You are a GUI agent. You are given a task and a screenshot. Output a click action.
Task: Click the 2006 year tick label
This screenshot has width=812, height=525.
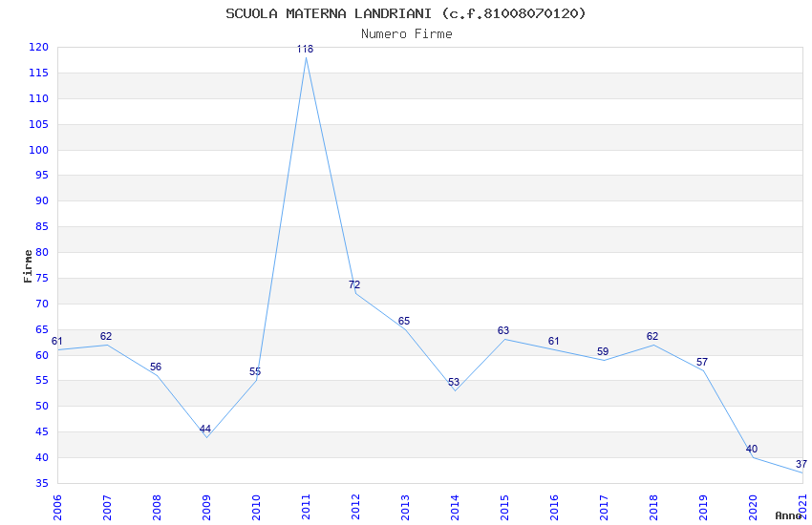57,508
